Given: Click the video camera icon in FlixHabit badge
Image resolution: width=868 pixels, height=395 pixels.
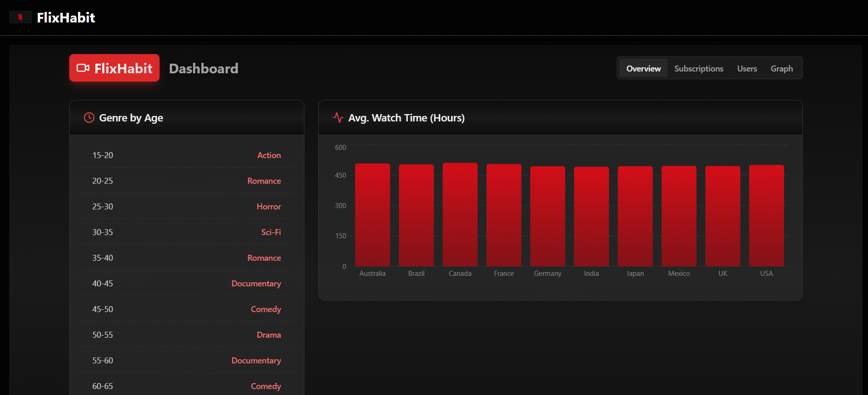Looking at the screenshot, I should [83, 68].
